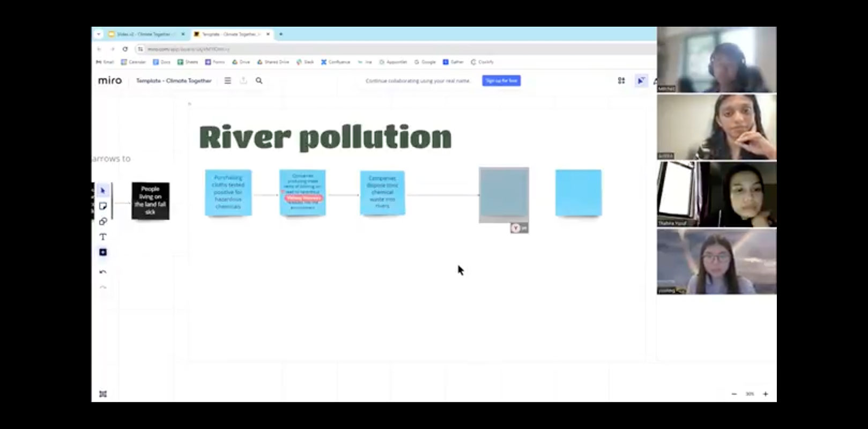
Task: Go back in browser history
Action: click(99, 49)
